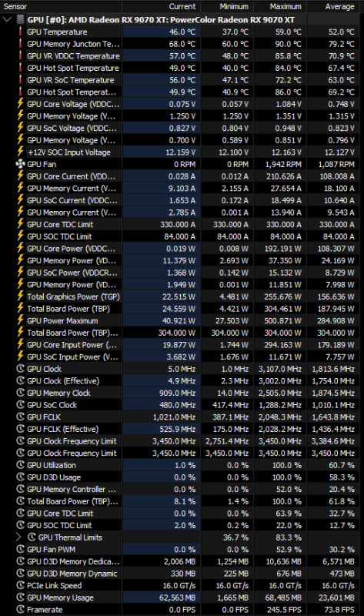Sort by the Current column header
Screen dimensions: 364x616
point(162,6)
